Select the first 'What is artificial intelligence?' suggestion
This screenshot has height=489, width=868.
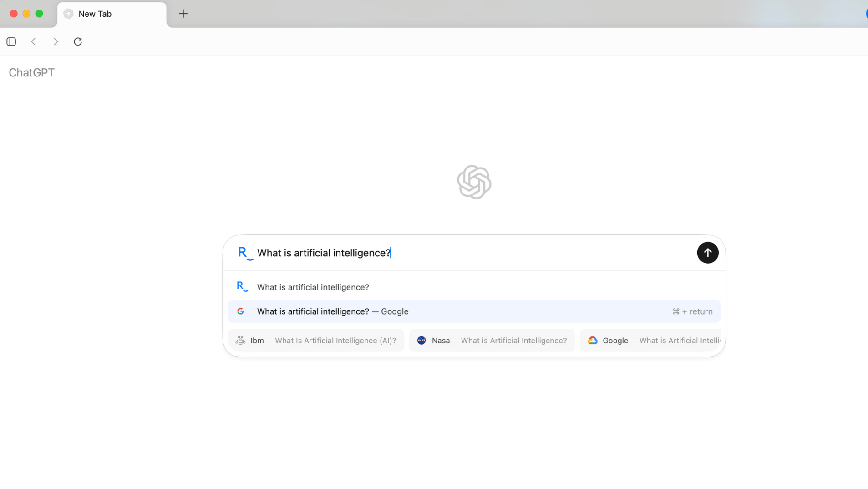tap(313, 287)
